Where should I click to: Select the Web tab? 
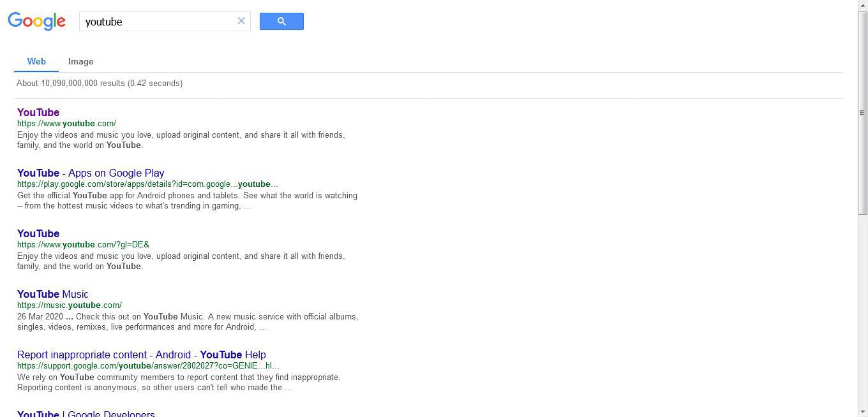[x=36, y=61]
